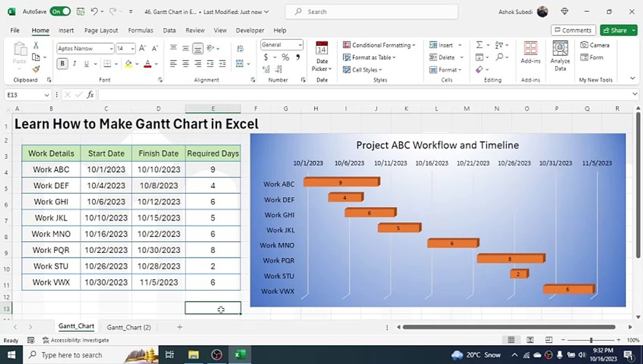Switch to the Formulas tab

click(x=141, y=30)
